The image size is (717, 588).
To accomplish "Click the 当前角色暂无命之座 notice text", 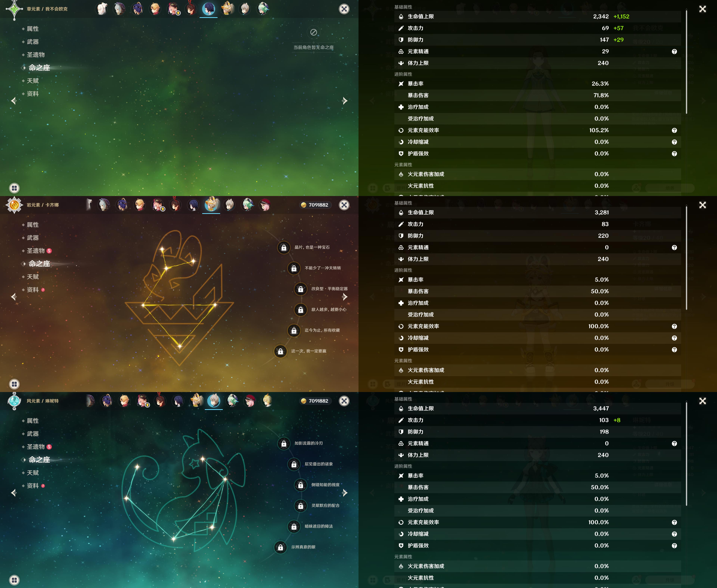I will (314, 47).
